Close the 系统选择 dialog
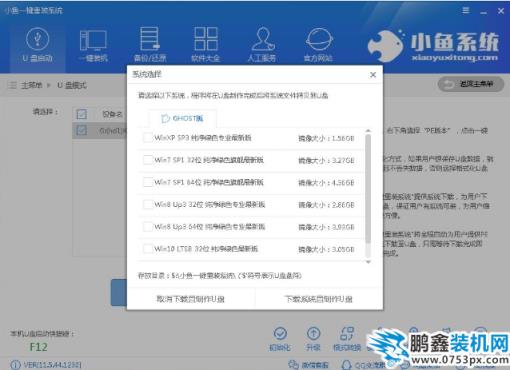This screenshot has width=510, height=370. tap(373, 75)
